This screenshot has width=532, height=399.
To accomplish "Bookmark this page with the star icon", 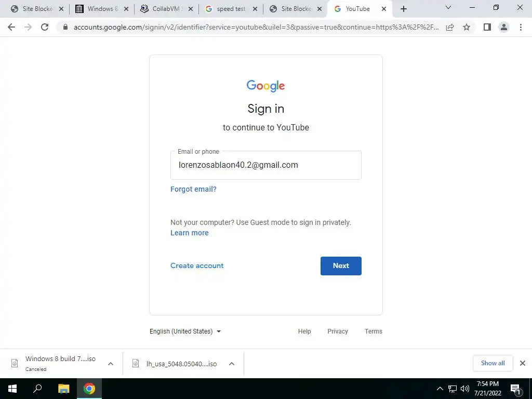I will [x=467, y=27].
